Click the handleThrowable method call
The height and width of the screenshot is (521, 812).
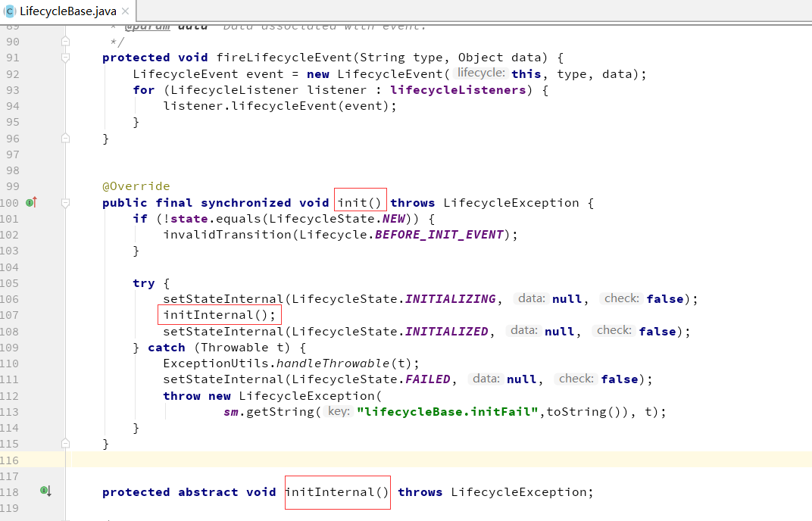[333, 363]
